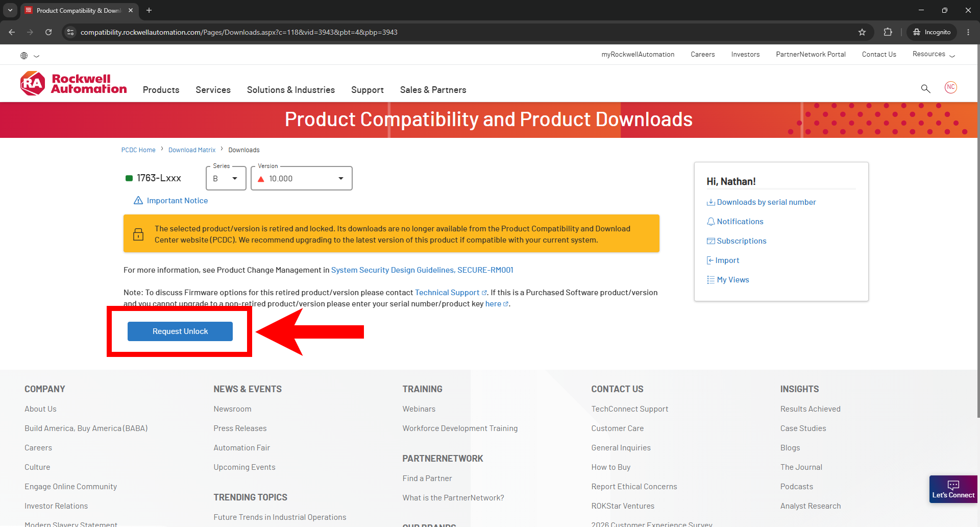Open the tab search dropdown arrow

coord(10,10)
